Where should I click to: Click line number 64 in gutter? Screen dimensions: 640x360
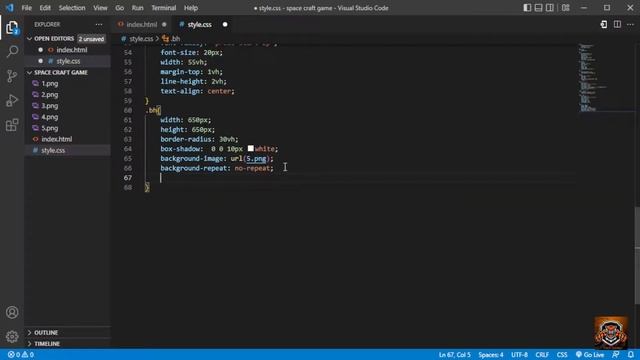[128, 149]
